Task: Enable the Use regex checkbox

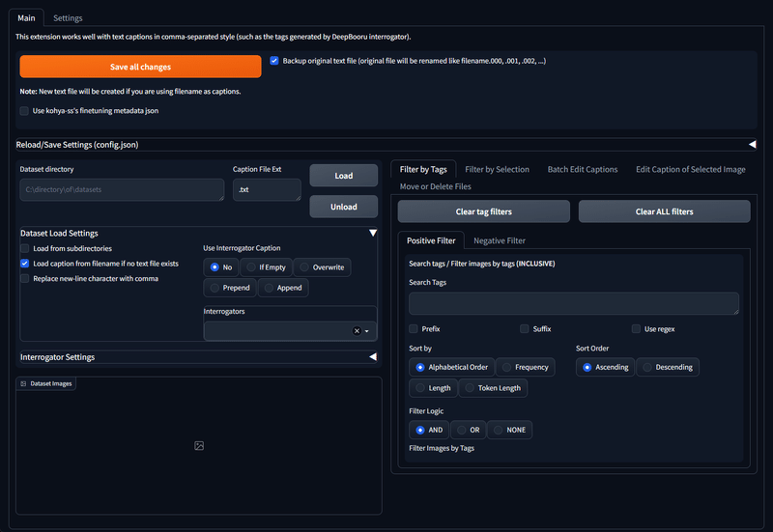Action: 636,328
